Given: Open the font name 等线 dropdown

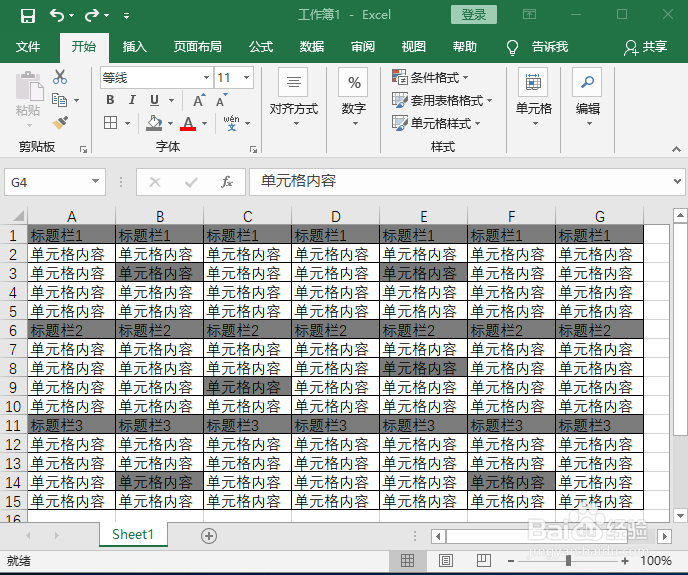Looking at the screenshot, I should 206,78.
